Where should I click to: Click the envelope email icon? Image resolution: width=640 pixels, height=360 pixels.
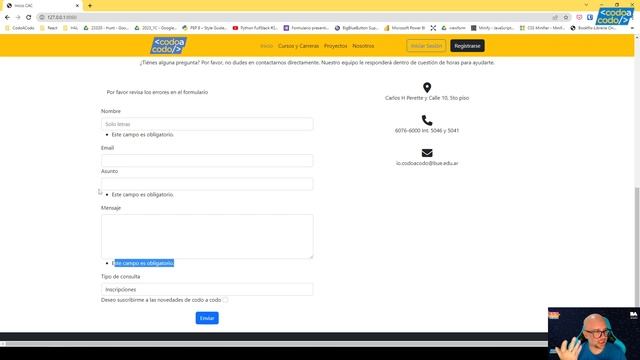[x=427, y=153]
